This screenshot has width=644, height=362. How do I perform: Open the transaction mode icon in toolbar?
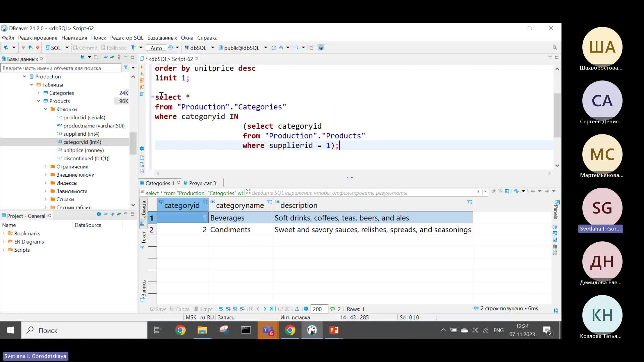[133, 48]
